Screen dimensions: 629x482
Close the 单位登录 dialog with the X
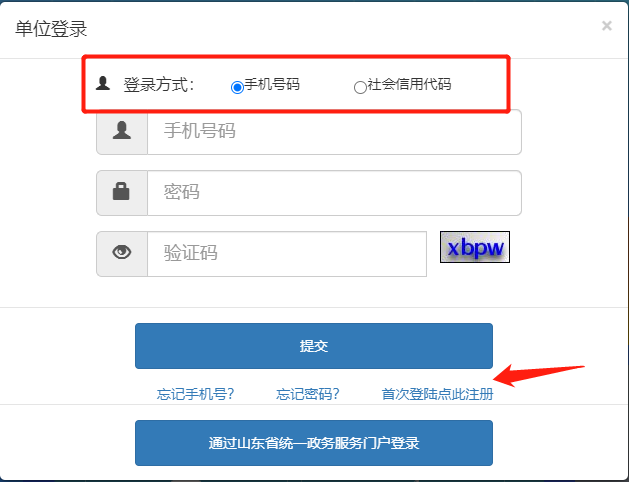pos(607,26)
